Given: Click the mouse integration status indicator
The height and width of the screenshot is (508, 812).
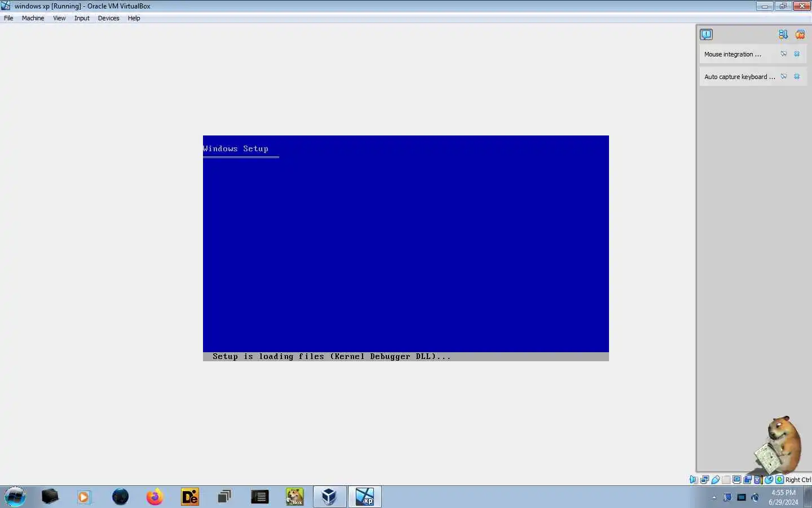Looking at the screenshot, I should tap(769, 480).
